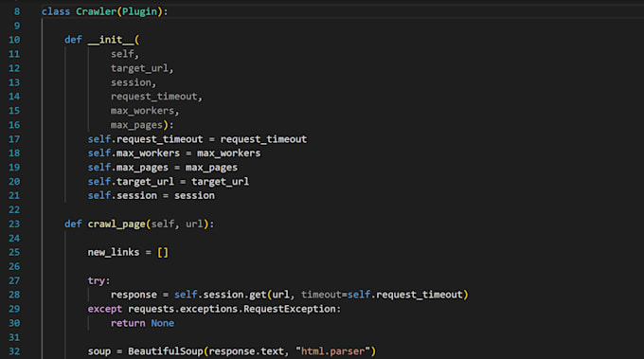Click the __init__ method name
The width and height of the screenshot is (644, 359).
pyautogui.click(x=111, y=40)
